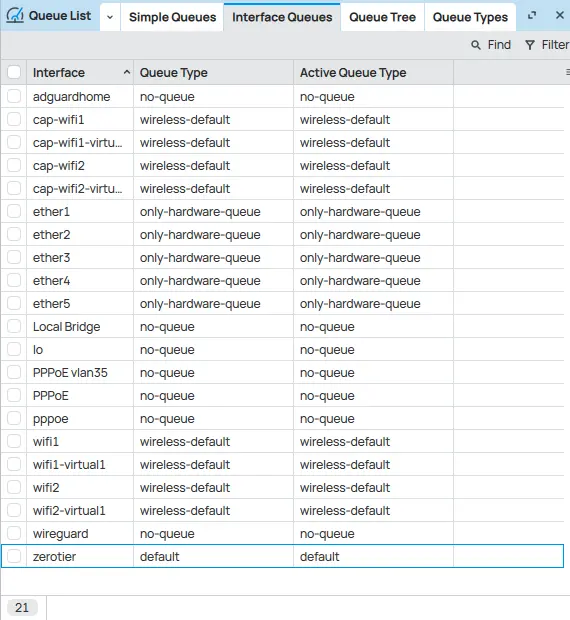The image size is (570, 620).
Task: Tick the ether1 row checkbox
Action: tap(14, 211)
